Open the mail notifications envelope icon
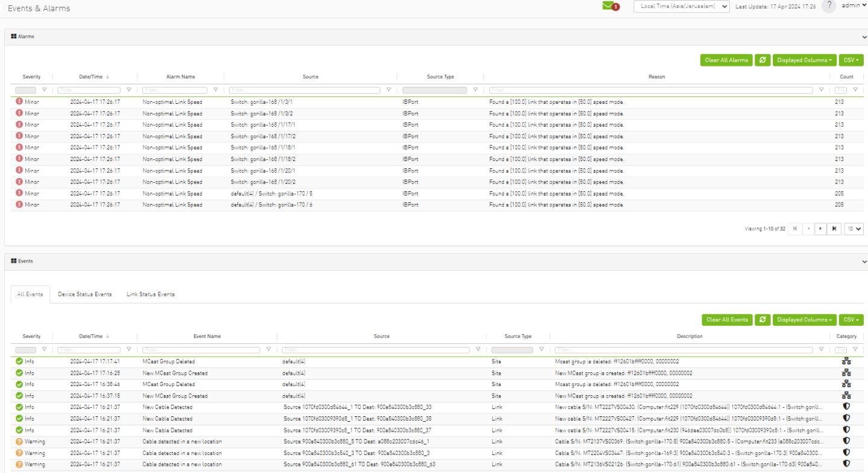The image size is (868, 473). (x=609, y=6)
